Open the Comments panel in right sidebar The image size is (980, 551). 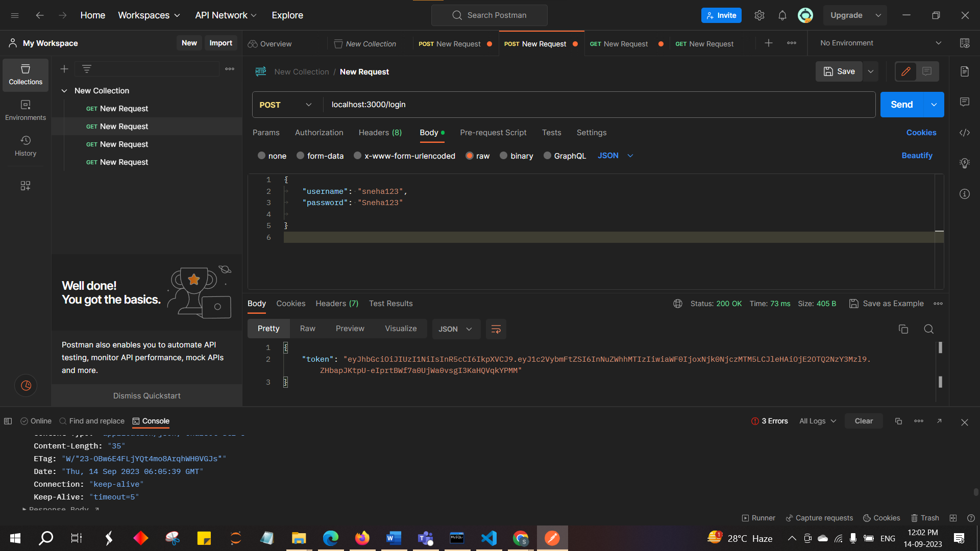coord(965,102)
